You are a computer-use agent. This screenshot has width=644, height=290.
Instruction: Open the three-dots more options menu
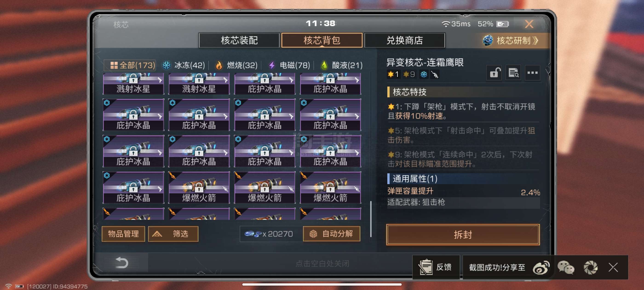click(532, 73)
